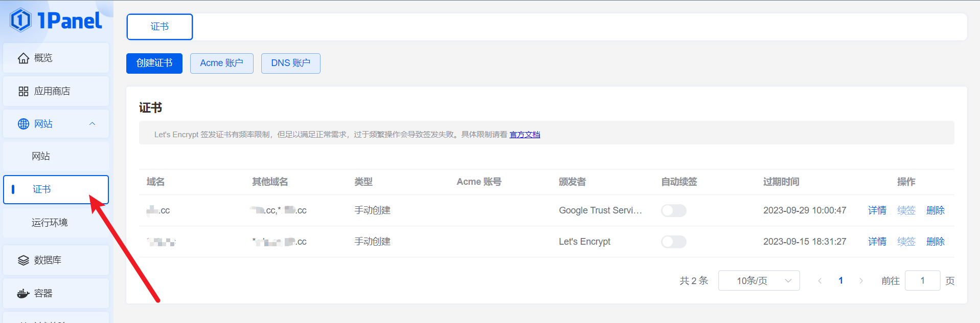Image resolution: width=980 pixels, height=323 pixels.
Task: Open the 数据库 menu item
Action: click(56, 260)
